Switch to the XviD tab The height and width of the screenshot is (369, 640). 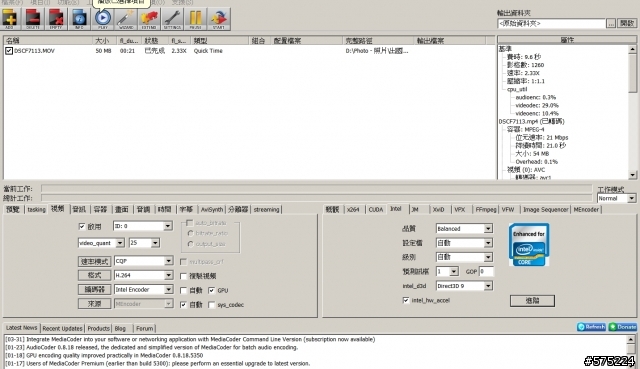(x=438, y=209)
